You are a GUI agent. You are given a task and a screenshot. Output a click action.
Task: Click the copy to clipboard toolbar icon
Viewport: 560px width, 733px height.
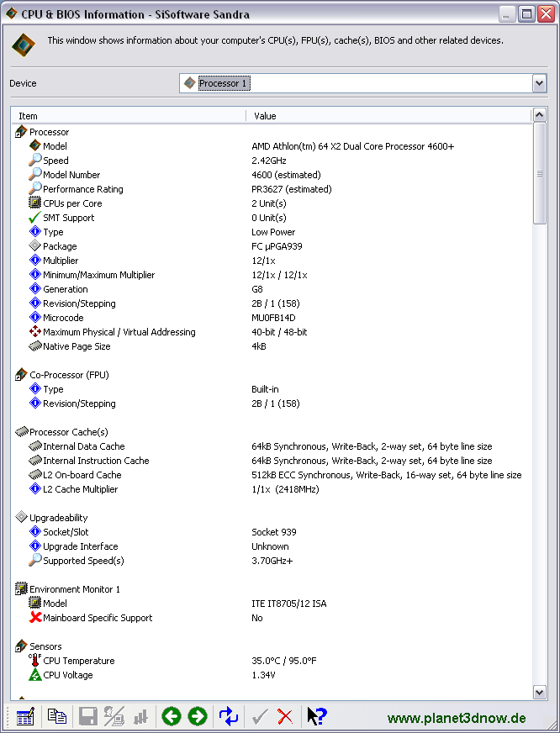point(57,716)
